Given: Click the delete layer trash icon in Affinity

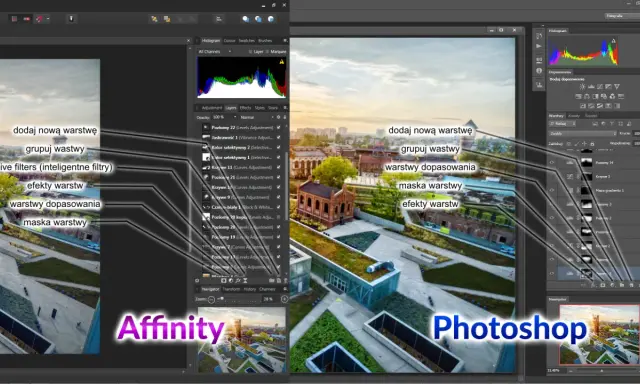Looking at the screenshot, I should pos(285,281).
